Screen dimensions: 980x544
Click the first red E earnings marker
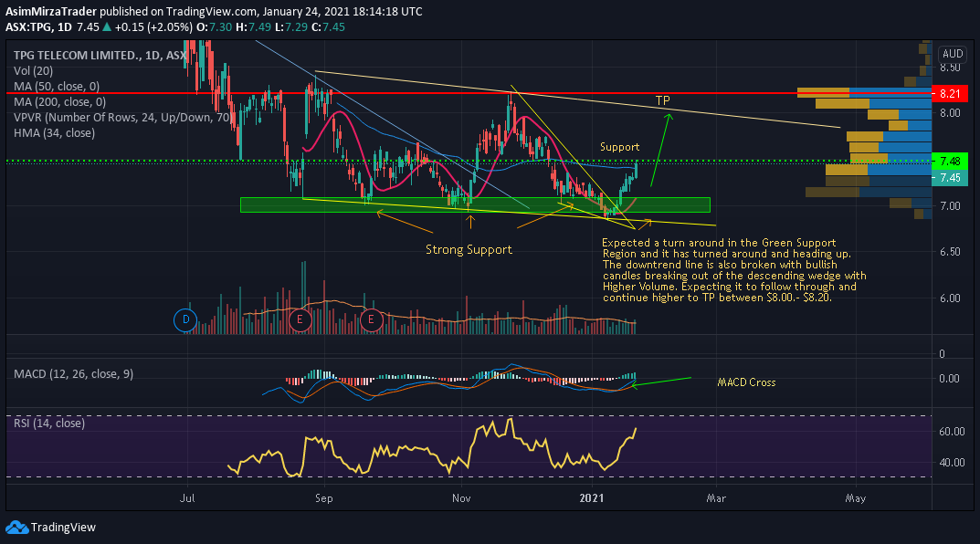[x=300, y=319]
